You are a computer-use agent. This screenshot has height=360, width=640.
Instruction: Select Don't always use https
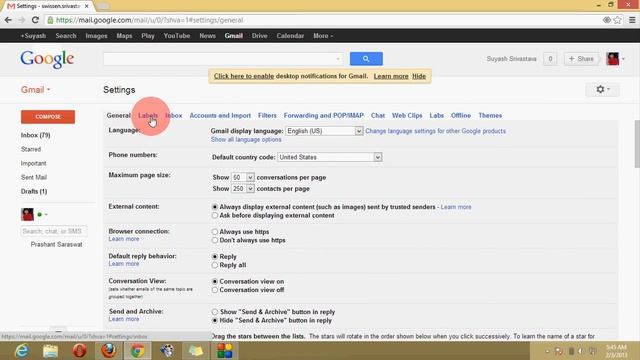point(215,240)
